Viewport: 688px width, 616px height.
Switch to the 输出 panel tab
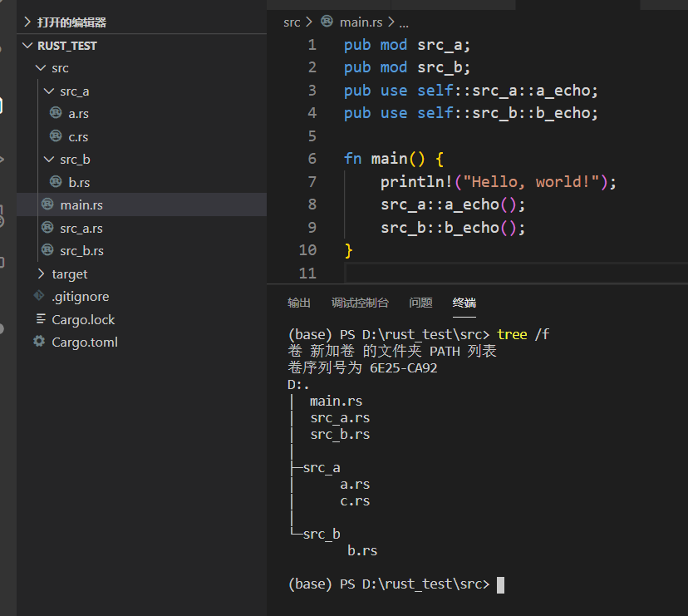point(299,303)
